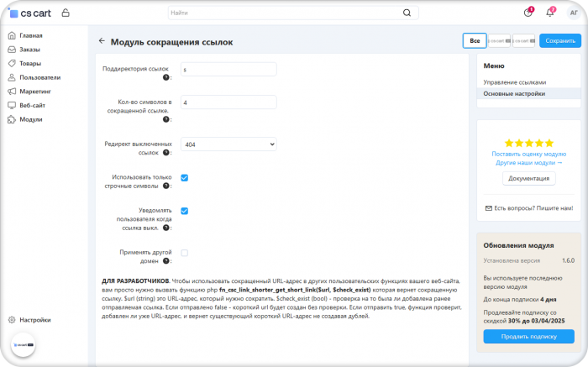Screen dimensions: 588x367
Task: Click the monitor icon next to Веб-сайт
Action: coord(12,105)
